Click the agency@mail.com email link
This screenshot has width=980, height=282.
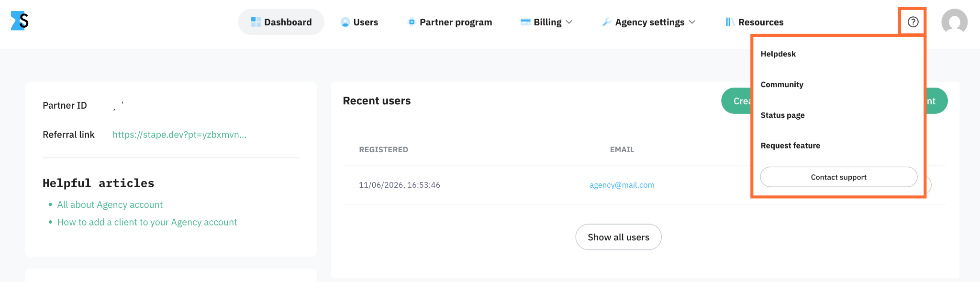click(x=622, y=185)
